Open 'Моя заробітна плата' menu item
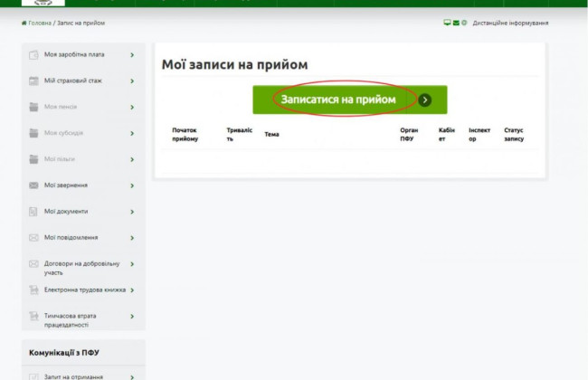The height and width of the screenshot is (380, 588). [x=74, y=55]
